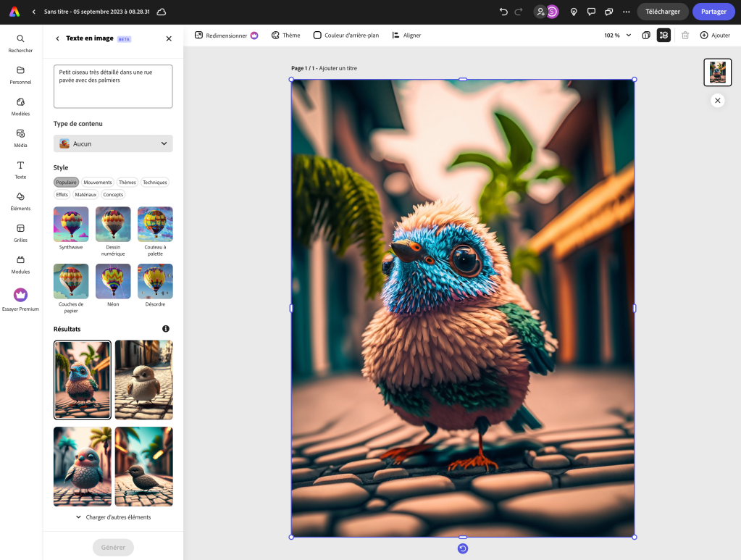Screen dimensions: 741x560
Task: Select the Populaire style filter
Action: [66, 183]
